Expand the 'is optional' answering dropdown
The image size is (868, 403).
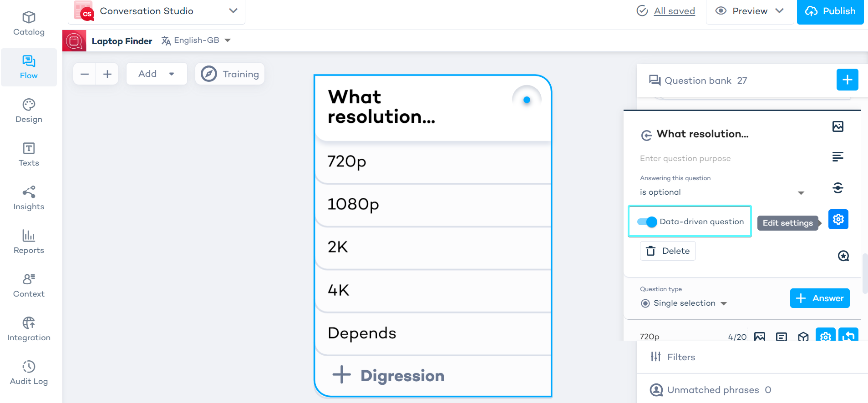[x=801, y=192]
